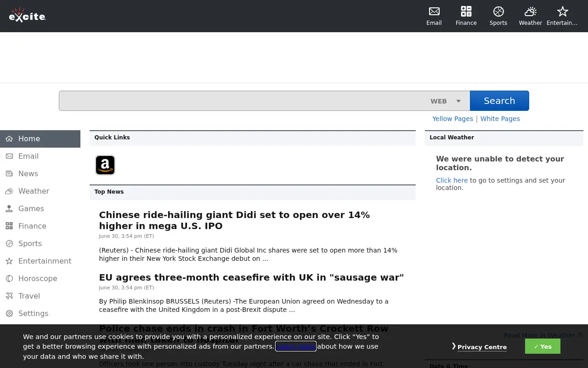Select News in the left sidebar menu
Viewport: 588px width, 368px height.
pyautogui.click(x=40, y=174)
